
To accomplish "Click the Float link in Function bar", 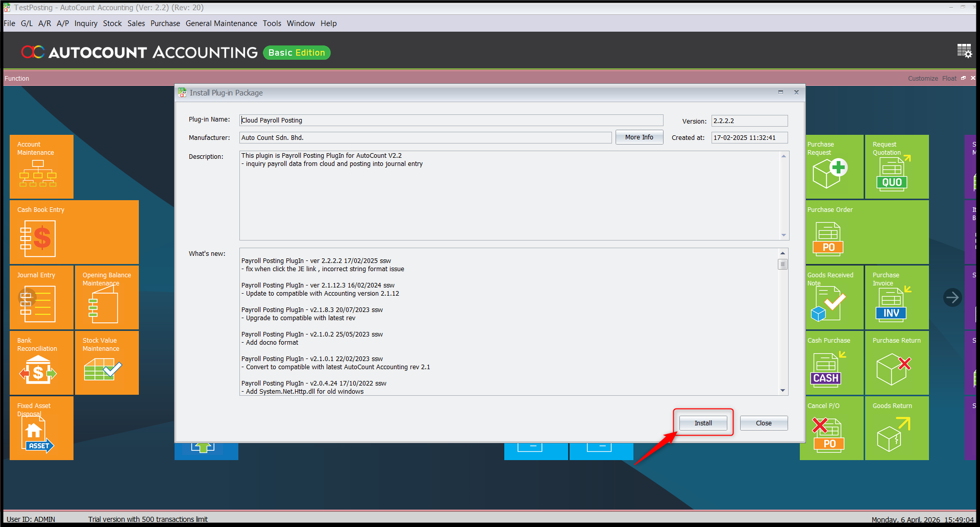I will 949,78.
